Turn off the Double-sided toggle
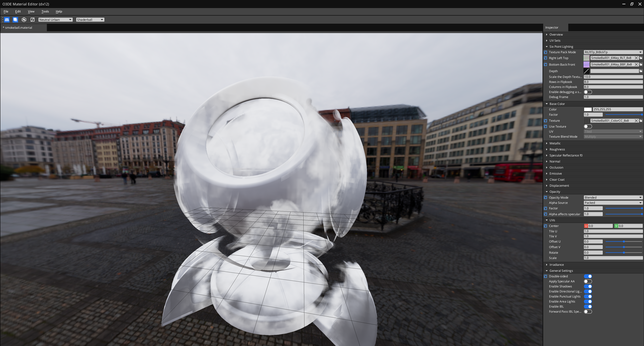This screenshot has width=644, height=346. click(588, 276)
